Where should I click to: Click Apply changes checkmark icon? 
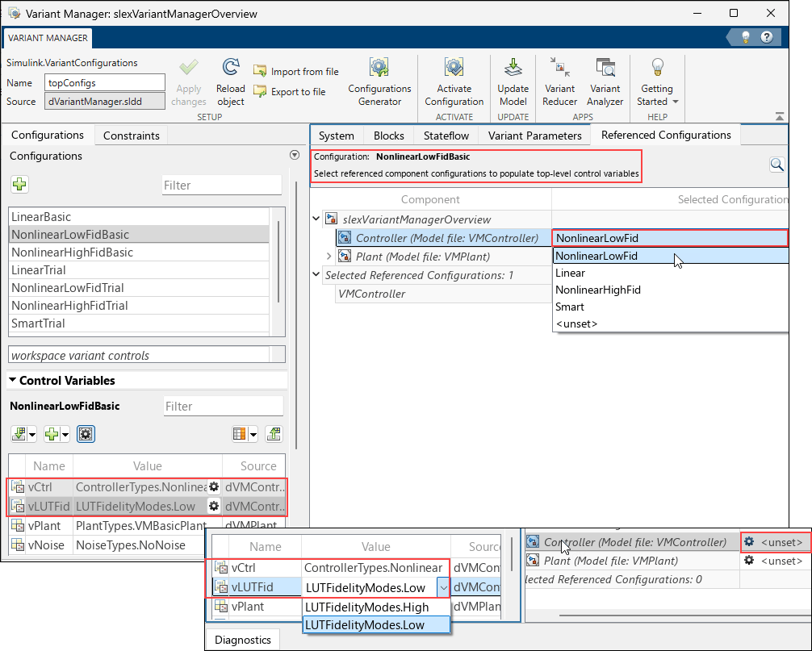coord(189,68)
